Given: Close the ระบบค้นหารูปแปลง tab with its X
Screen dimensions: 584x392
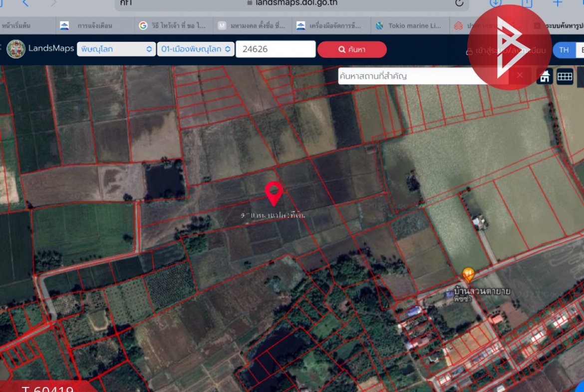Looking at the screenshot, I should [537, 25].
